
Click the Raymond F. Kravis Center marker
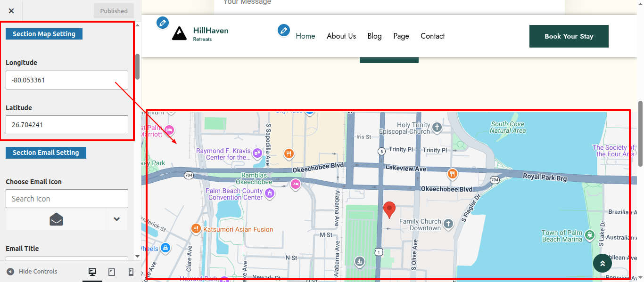(257, 153)
